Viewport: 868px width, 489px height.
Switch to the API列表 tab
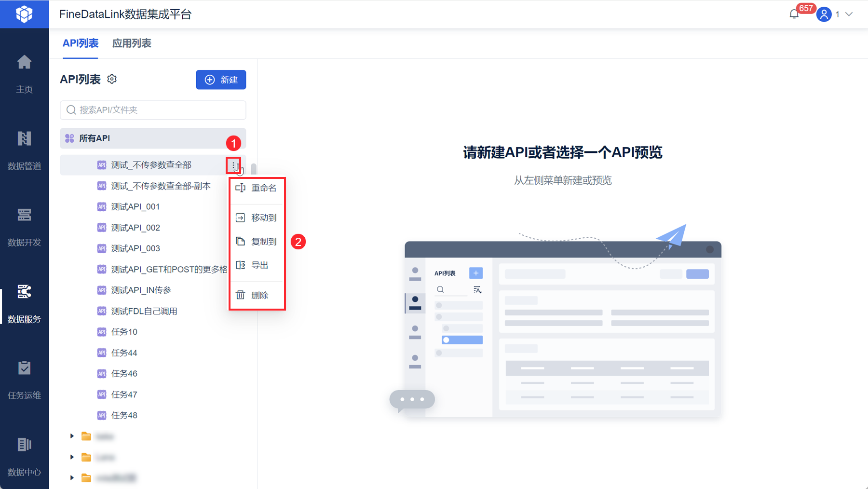point(81,43)
